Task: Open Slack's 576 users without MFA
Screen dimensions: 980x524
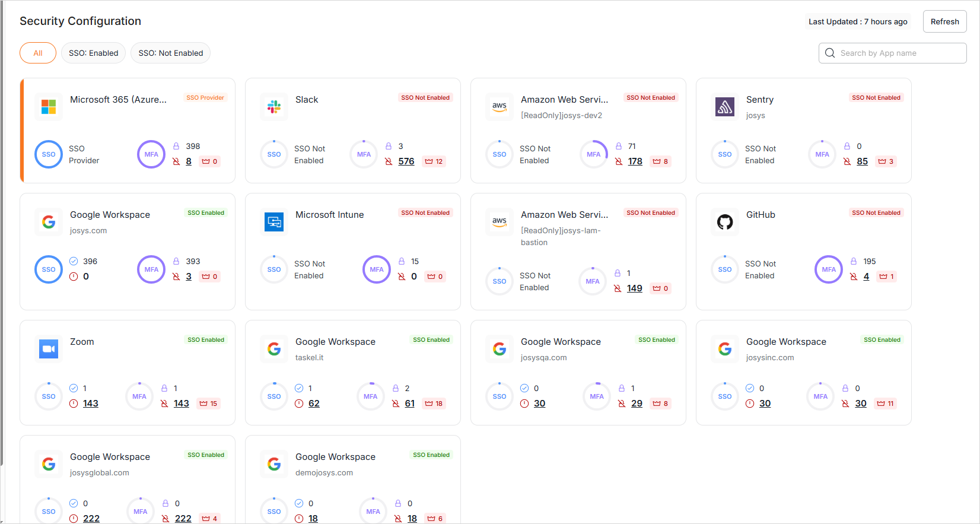Action: click(406, 161)
